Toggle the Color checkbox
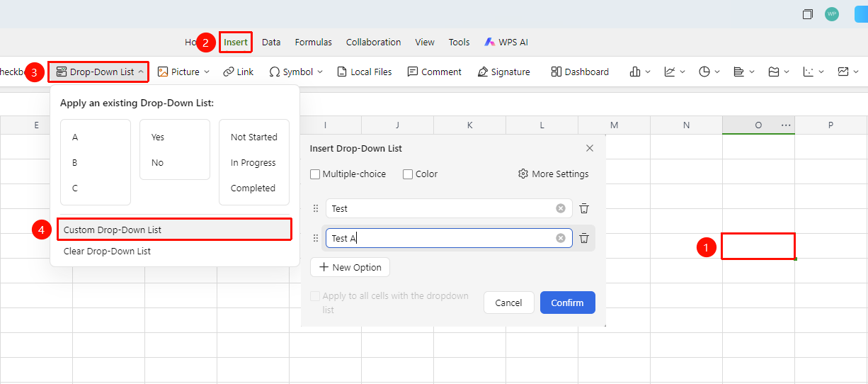Viewport: 868px width, 384px height. 408,174
